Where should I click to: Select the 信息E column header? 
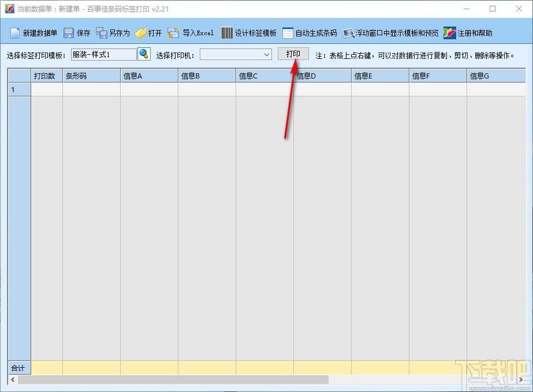coord(381,76)
